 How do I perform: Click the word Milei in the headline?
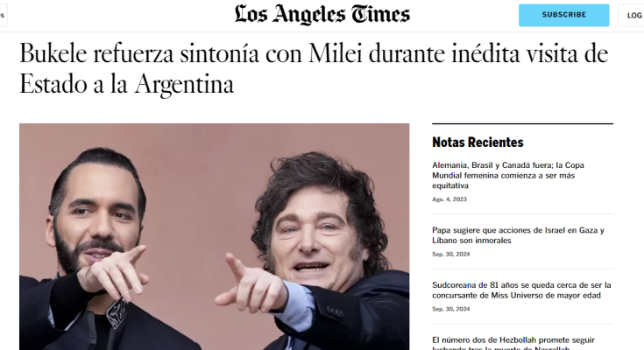335,53
